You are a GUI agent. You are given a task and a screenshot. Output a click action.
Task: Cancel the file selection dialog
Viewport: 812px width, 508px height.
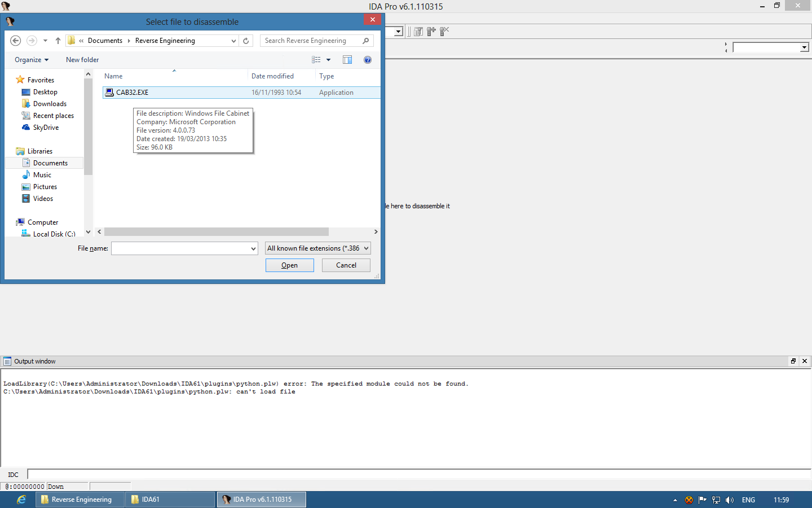point(346,265)
